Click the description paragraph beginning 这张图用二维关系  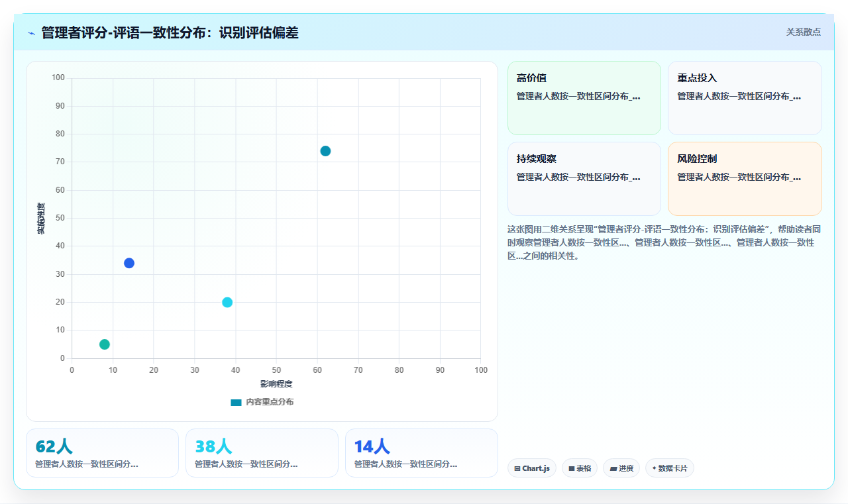(664, 242)
